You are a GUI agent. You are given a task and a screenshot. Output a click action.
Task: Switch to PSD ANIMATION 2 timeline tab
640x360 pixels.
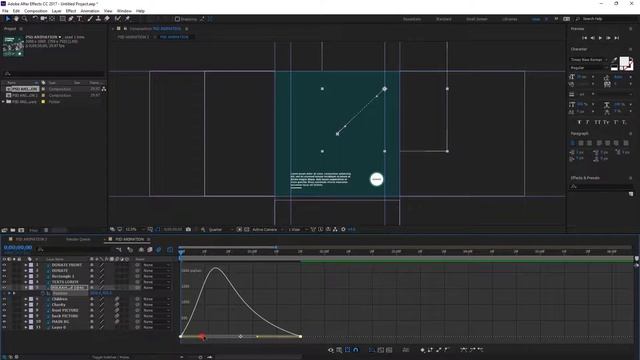tap(32, 239)
